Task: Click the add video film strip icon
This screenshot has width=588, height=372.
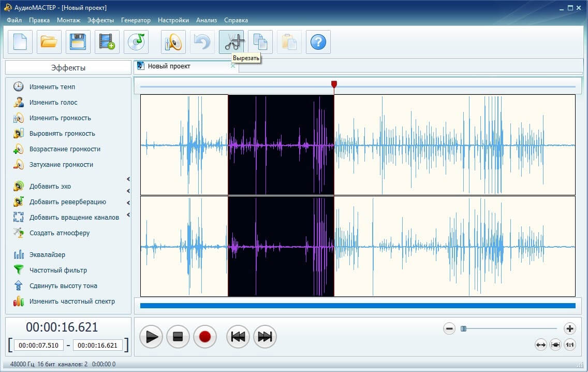Action: [x=107, y=42]
